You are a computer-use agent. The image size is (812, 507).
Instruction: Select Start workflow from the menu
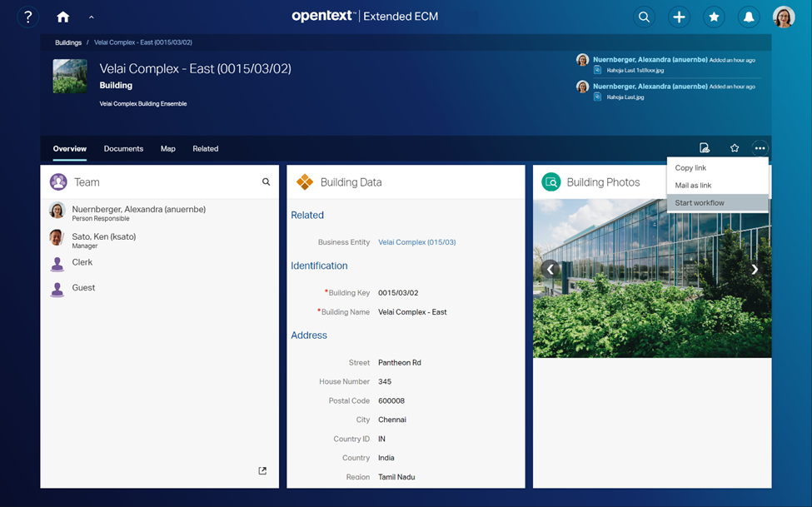(700, 203)
